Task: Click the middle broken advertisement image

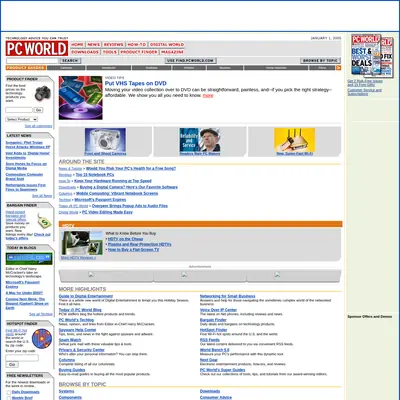Action: click(x=184, y=275)
